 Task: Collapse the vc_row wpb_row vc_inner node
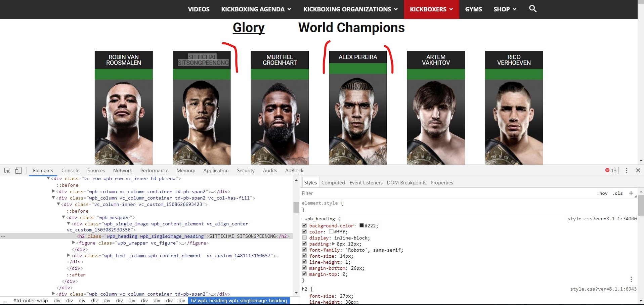[x=48, y=178]
